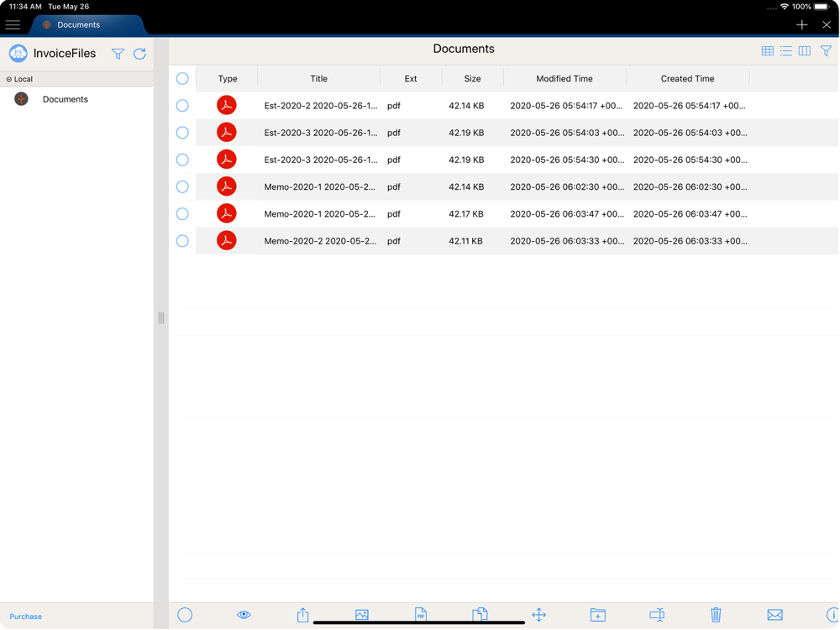The width and height of the screenshot is (840, 630).
Task: Copy the selected files
Action: click(x=480, y=614)
